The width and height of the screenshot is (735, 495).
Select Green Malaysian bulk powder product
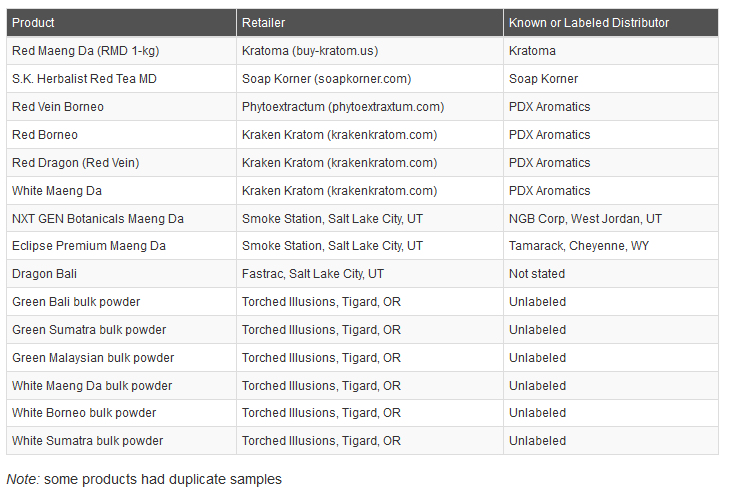[93, 358]
